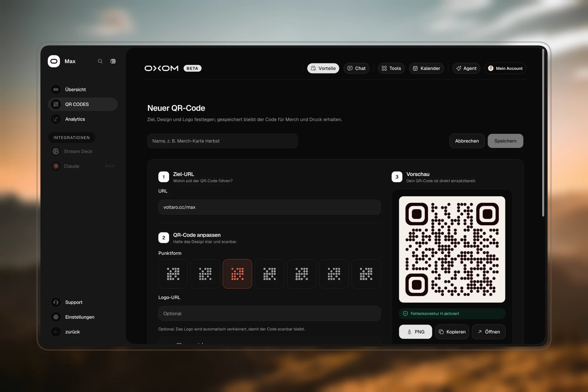588x392 pixels.
Task: Click the Fehlerkorrektur H aktiviert badge
Action: [x=452, y=314]
